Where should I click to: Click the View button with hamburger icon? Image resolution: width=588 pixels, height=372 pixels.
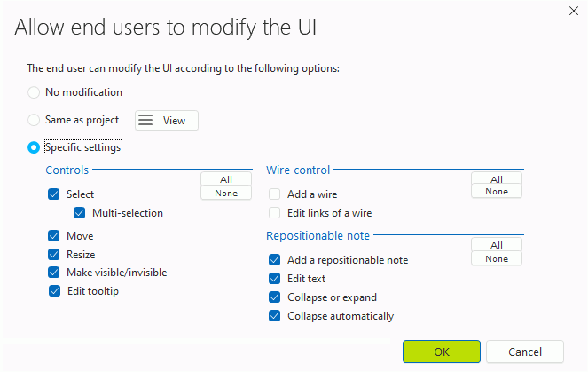(167, 121)
